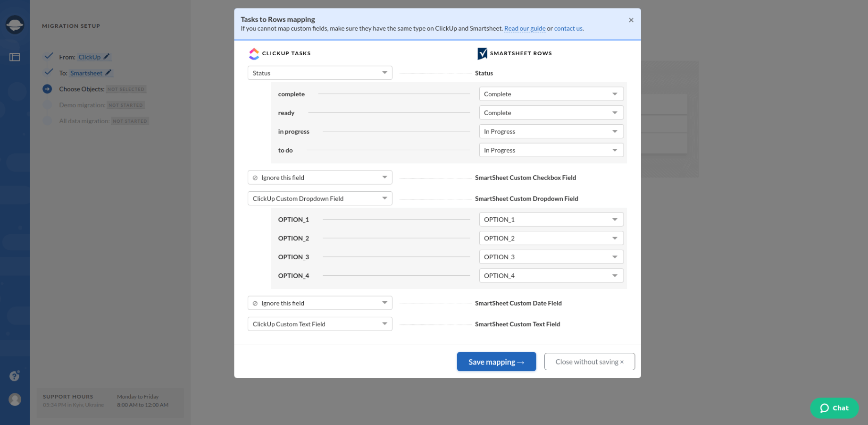Click the SmartSheet Custom Dropdown Field label
The height and width of the screenshot is (425, 868).
[x=526, y=198]
